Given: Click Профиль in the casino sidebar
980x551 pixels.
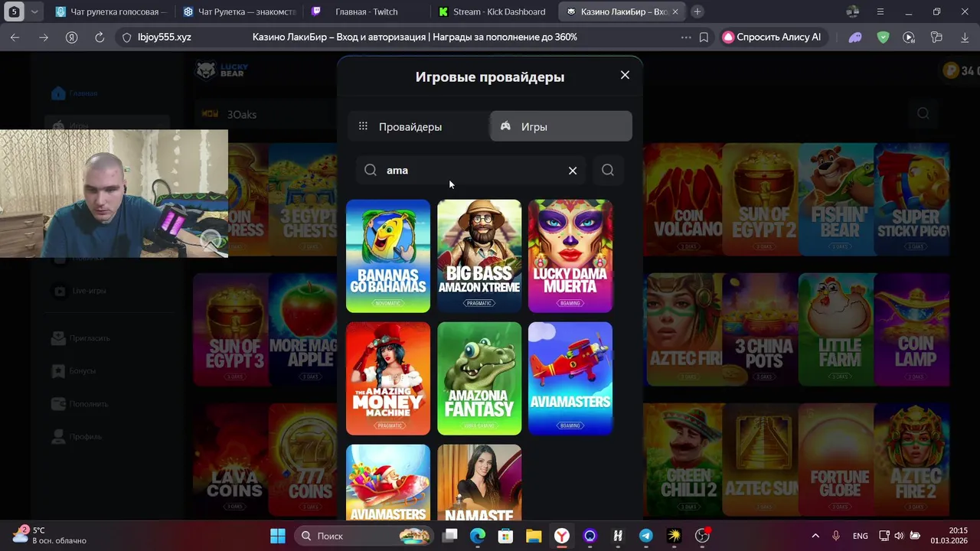Looking at the screenshot, I should [x=77, y=436].
